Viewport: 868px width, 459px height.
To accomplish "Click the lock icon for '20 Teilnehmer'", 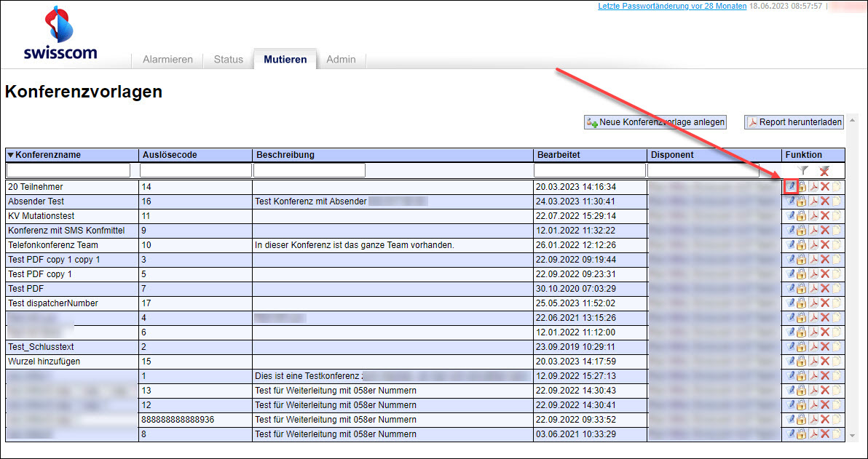I will click(802, 186).
